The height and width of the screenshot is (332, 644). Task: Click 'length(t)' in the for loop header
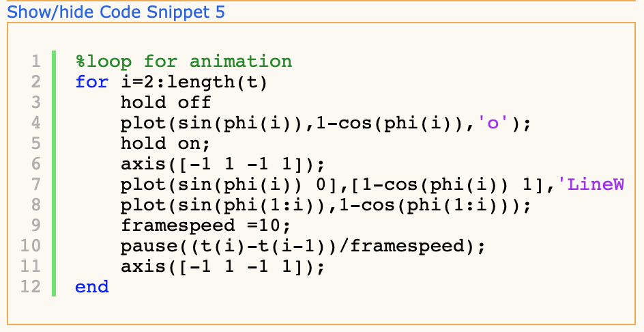pyautogui.click(x=217, y=82)
